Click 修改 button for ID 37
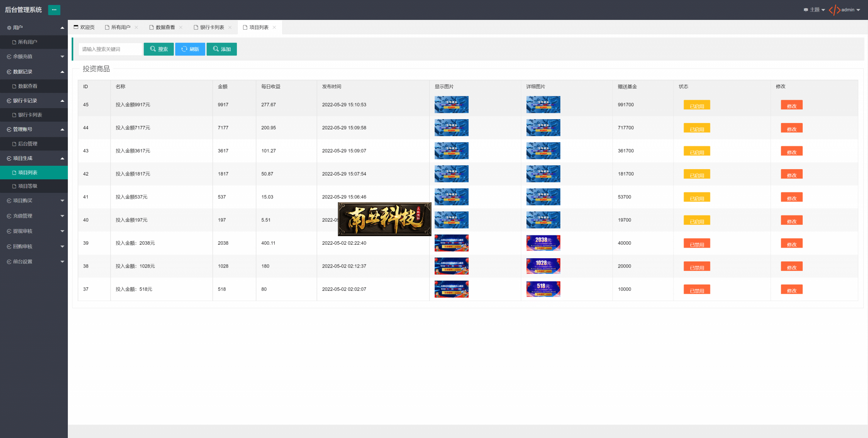This screenshot has height=438, width=868. coord(792,290)
